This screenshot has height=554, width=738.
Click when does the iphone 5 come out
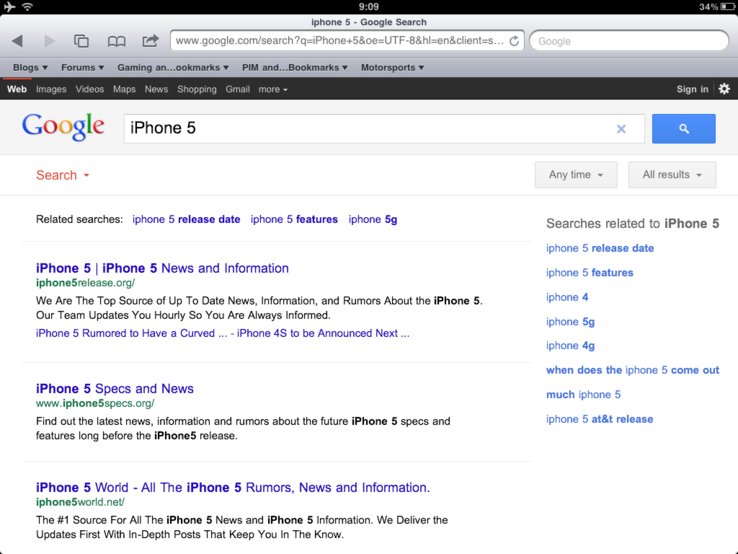click(x=633, y=370)
